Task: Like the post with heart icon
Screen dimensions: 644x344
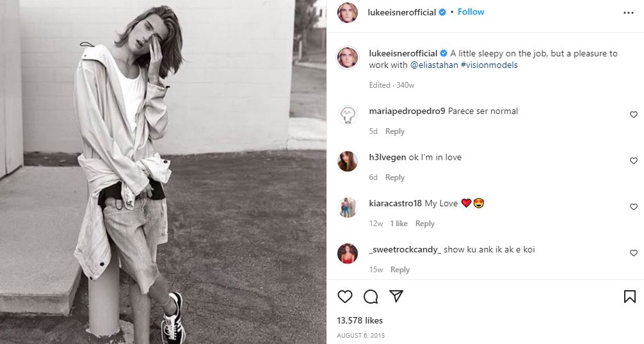Action: (344, 297)
